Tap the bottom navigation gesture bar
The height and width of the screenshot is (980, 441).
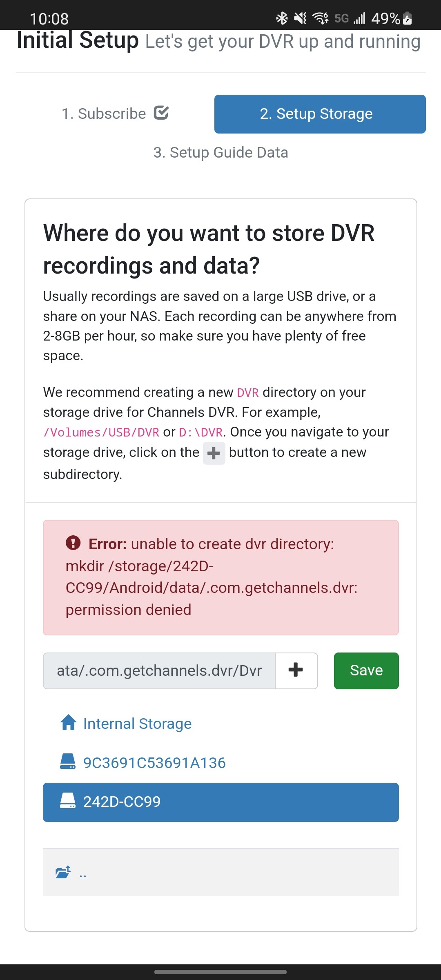point(220,972)
